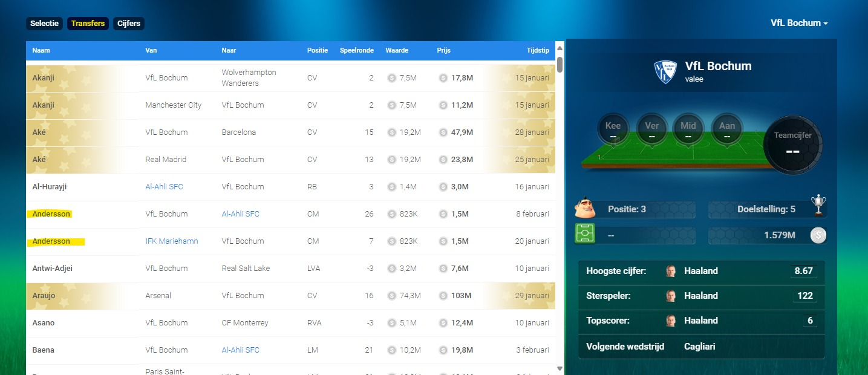Click coin icon before 3,2M value
Image resolution: width=868 pixels, height=375 pixels.
pyautogui.click(x=391, y=269)
